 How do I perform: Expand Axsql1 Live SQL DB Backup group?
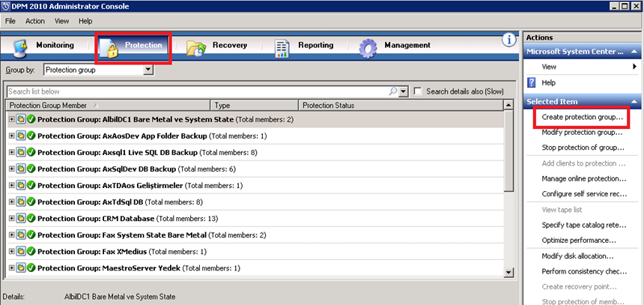click(11, 153)
